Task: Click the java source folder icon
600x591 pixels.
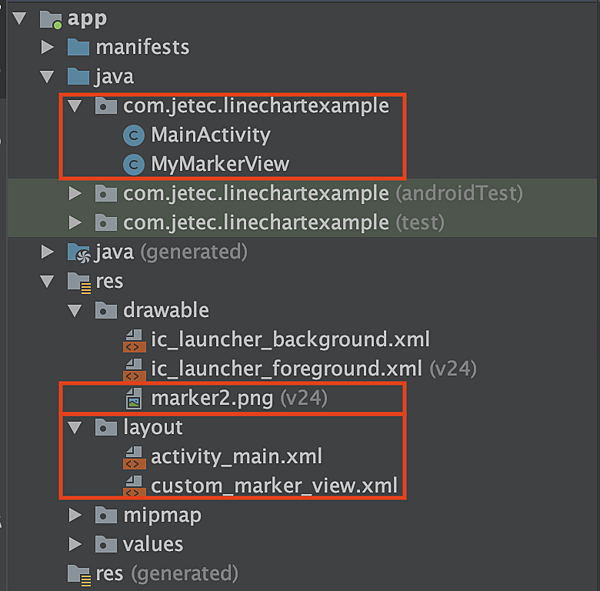Action: [78, 77]
